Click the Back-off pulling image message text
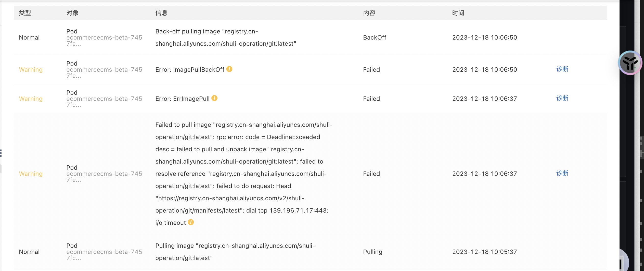 [x=226, y=38]
